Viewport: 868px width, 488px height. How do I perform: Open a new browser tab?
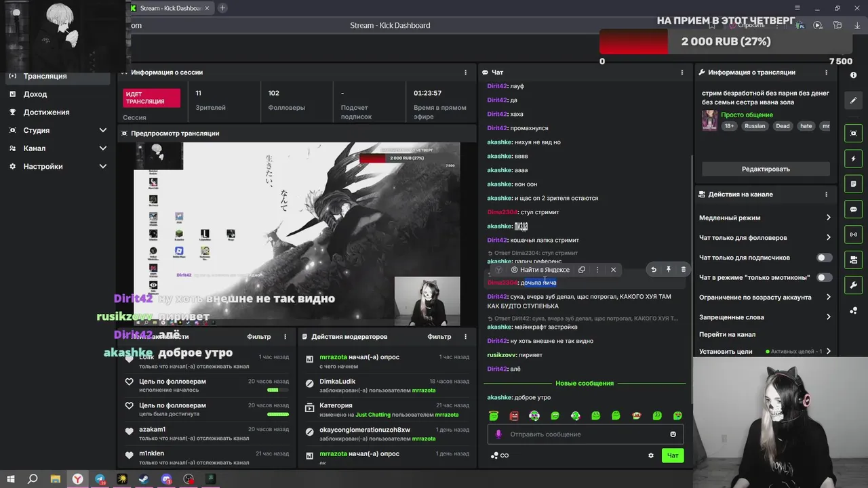222,8
